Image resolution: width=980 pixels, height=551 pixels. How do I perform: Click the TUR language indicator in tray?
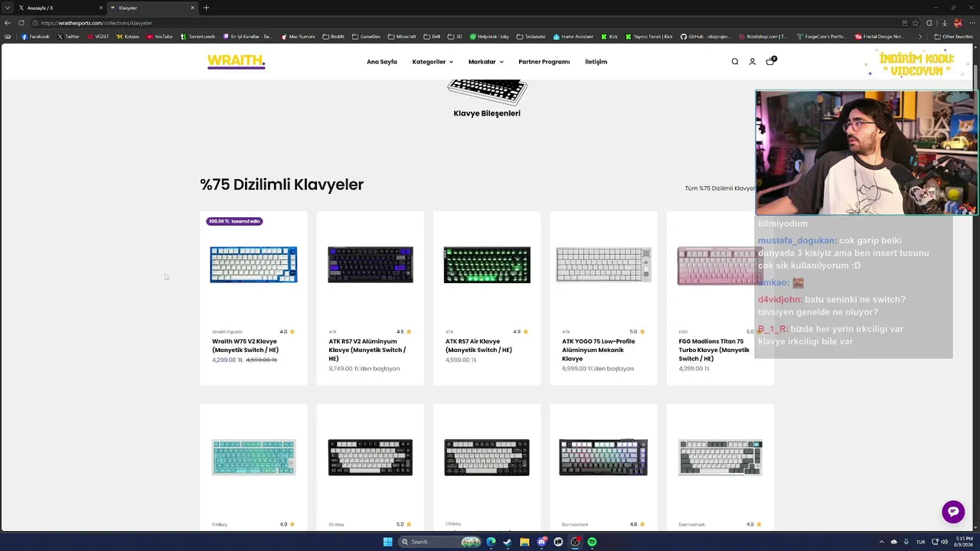point(922,542)
